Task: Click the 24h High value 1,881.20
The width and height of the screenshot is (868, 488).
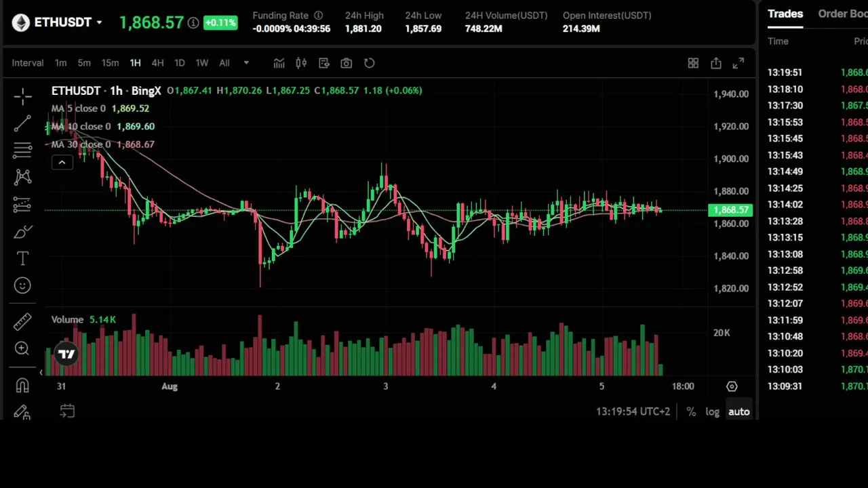Action: 363,28
